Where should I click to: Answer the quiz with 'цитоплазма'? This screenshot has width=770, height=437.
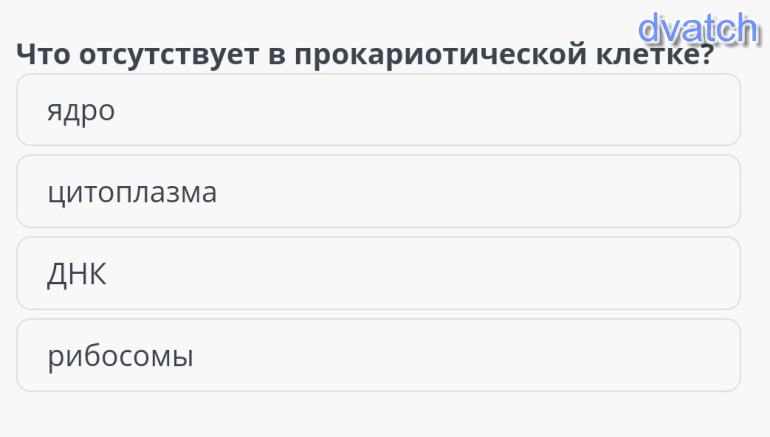pos(378,191)
